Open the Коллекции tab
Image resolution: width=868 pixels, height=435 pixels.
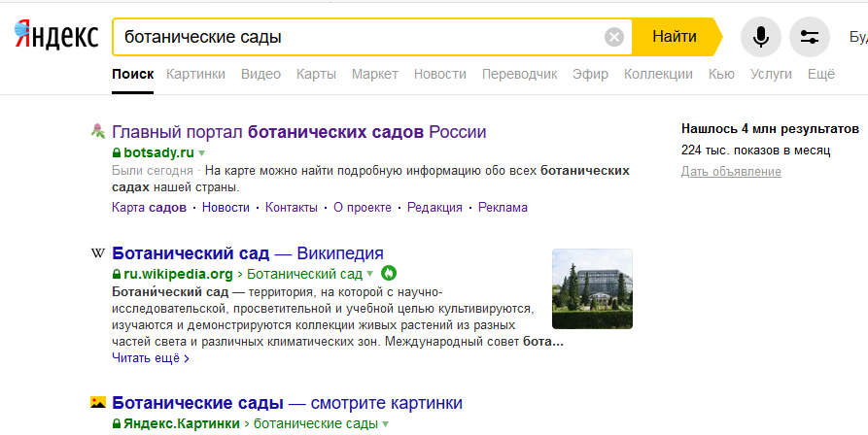tap(658, 74)
